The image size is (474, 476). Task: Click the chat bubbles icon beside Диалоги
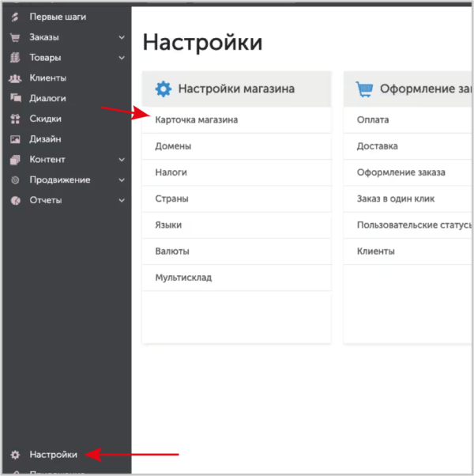(x=16, y=98)
